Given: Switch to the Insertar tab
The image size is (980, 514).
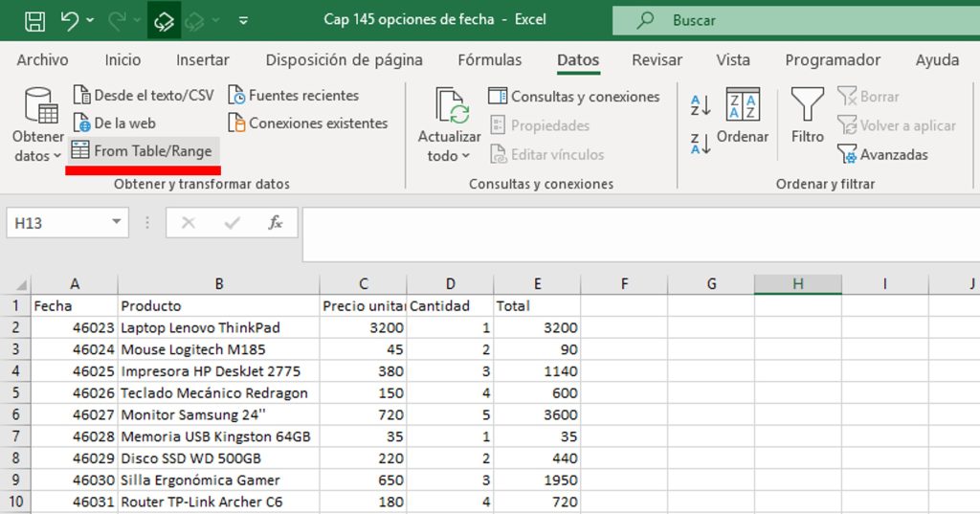Looking at the screenshot, I should (x=203, y=60).
